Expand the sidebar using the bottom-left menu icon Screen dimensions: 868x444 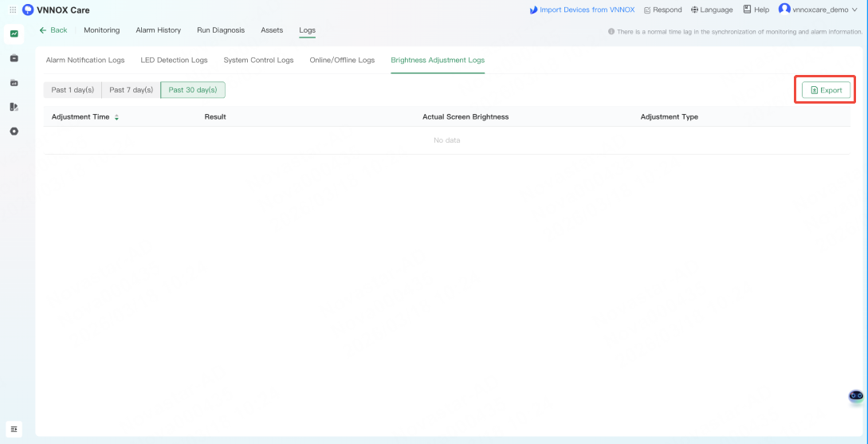coord(14,429)
